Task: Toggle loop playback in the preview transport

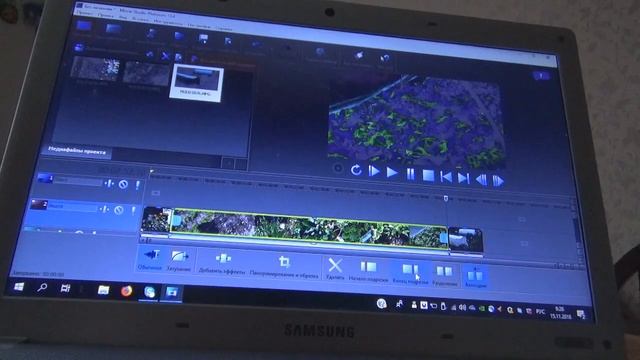Action: (x=356, y=170)
